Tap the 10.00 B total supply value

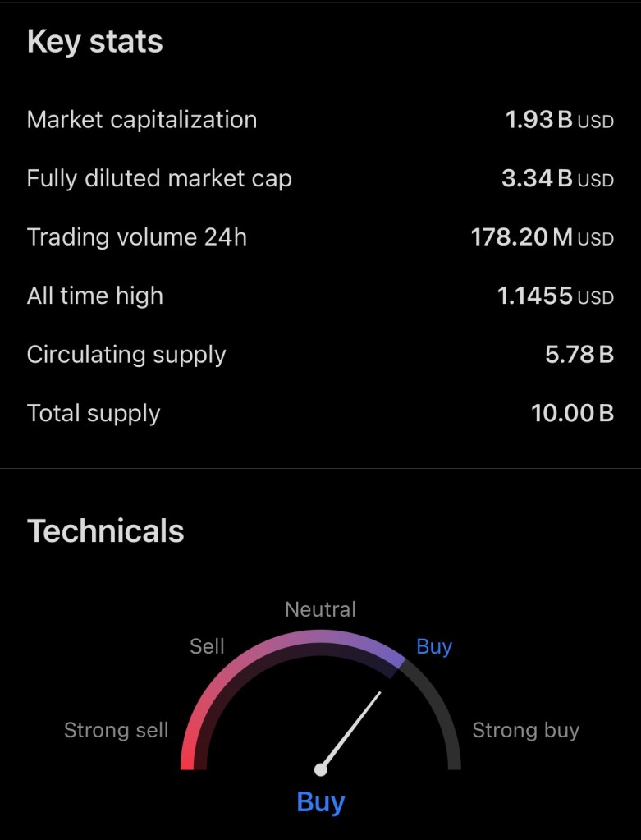coord(572,413)
